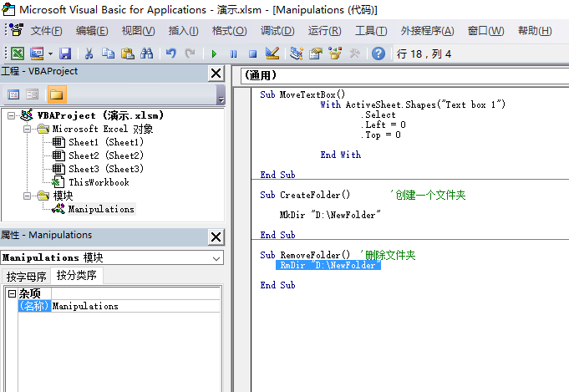Image resolution: width=569 pixels, height=392 pixels.
Task: Click the VBA application icon in the menu bar
Action: pos(17,30)
